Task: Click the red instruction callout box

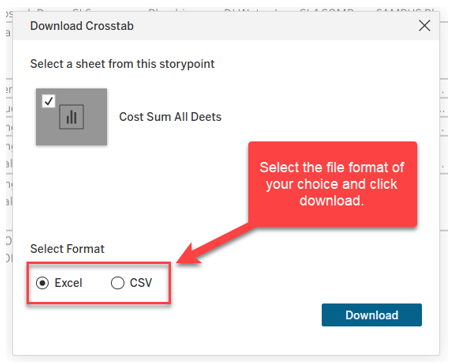Action: [x=333, y=184]
